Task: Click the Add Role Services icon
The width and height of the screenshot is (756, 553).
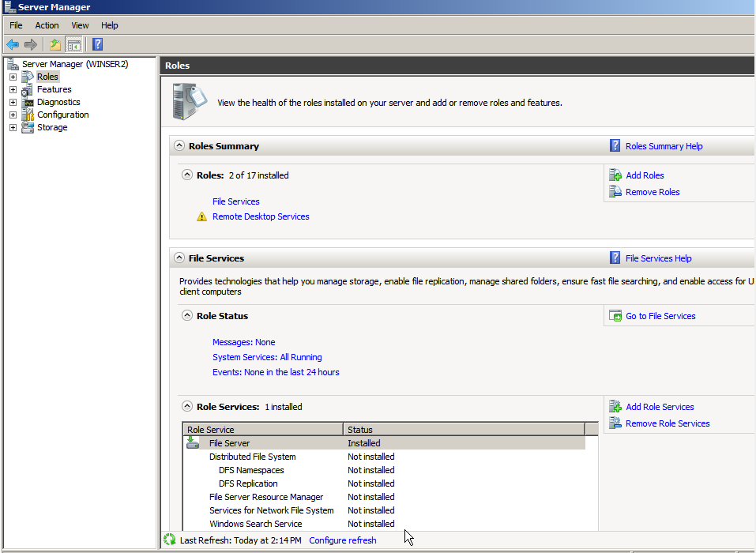Action: tap(615, 406)
